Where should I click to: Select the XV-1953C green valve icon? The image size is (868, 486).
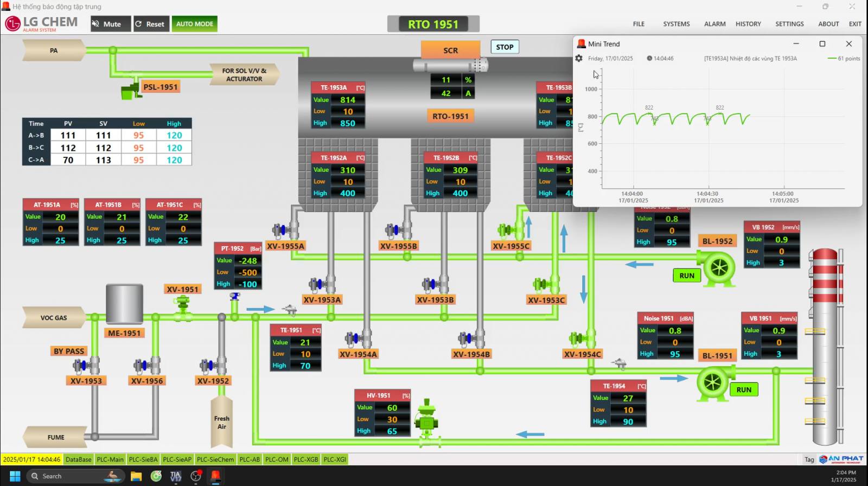pos(541,284)
